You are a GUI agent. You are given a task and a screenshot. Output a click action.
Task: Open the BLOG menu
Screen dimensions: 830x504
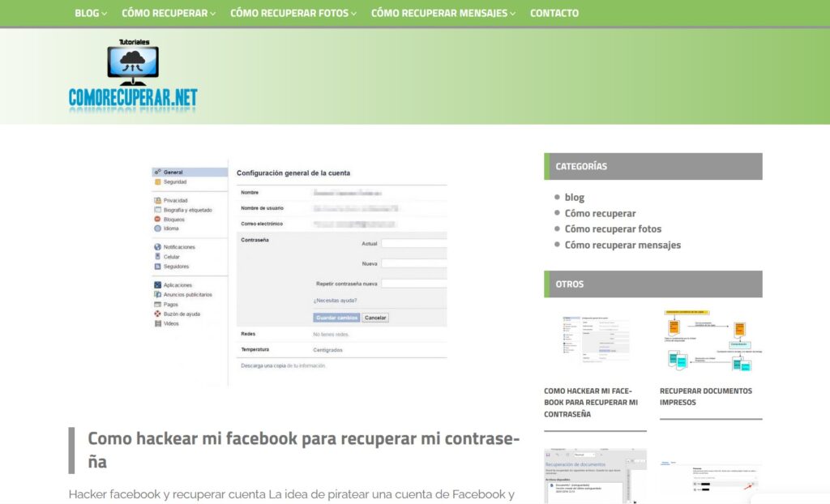click(91, 13)
